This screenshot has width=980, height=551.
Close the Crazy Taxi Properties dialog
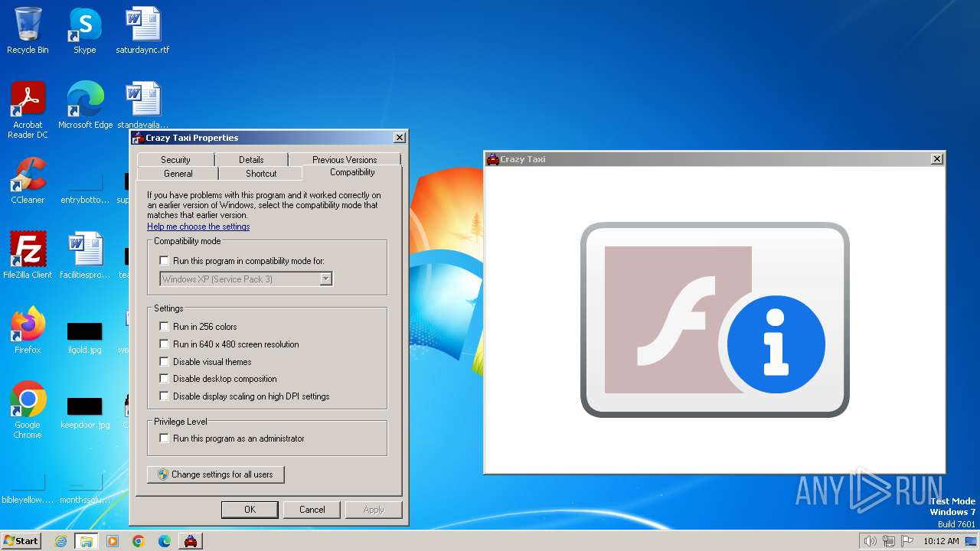tap(399, 138)
